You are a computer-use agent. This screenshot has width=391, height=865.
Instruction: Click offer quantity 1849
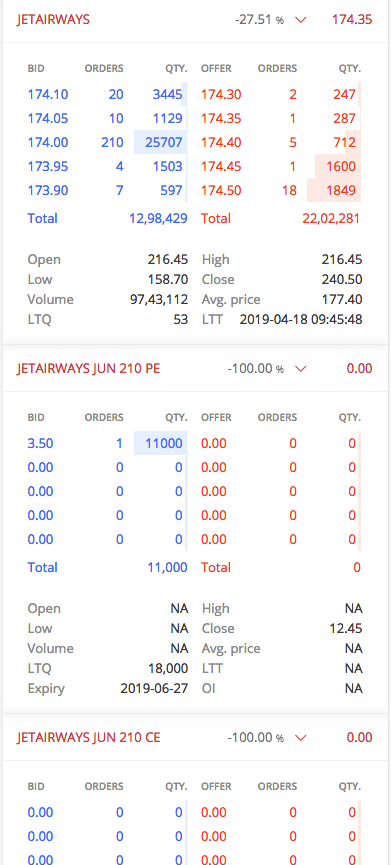pos(341,191)
